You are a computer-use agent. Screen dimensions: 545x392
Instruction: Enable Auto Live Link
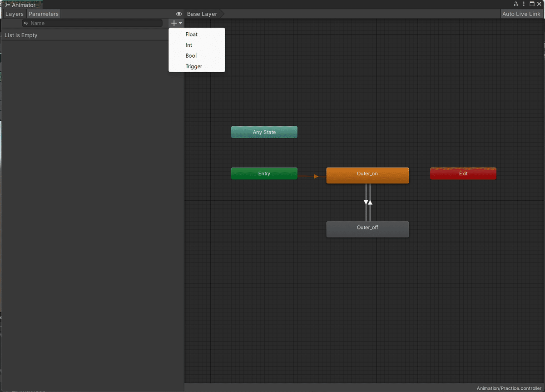point(521,14)
